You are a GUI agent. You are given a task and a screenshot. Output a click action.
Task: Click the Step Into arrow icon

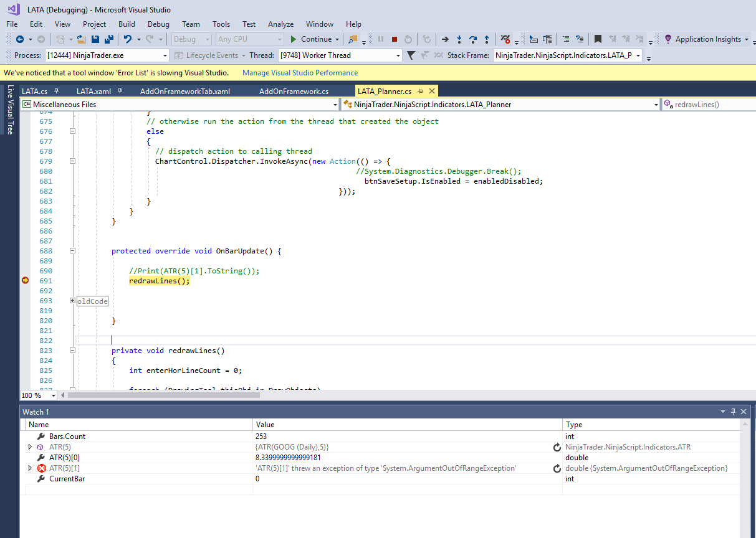[459, 39]
